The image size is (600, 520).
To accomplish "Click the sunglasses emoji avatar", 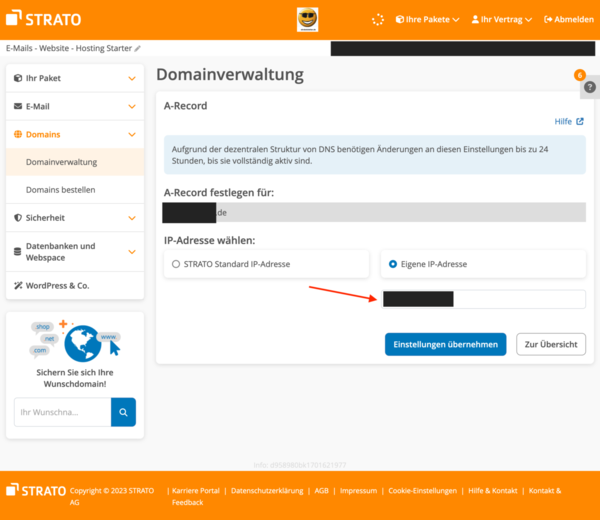I will point(307,19).
